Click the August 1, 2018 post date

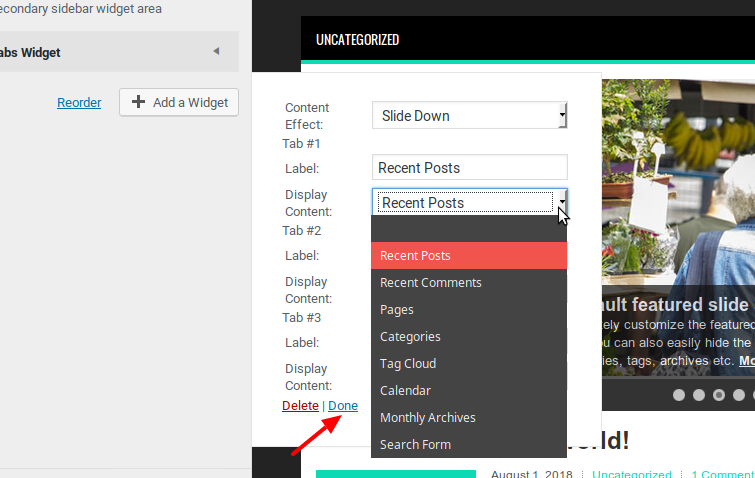[532, 474]
